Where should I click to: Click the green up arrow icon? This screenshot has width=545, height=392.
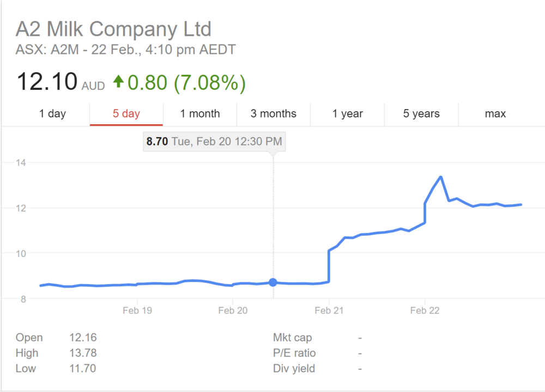pos(118,82)
